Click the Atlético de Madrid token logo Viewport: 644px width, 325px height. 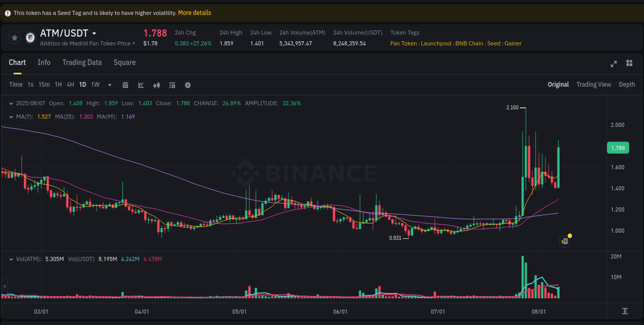[30, 37]
